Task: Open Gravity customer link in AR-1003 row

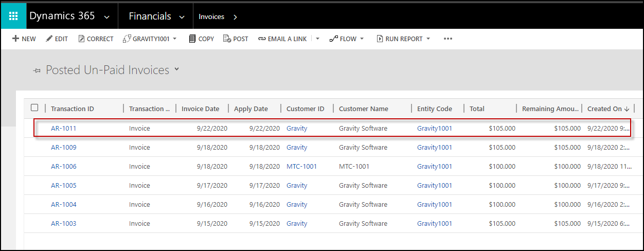Action: 297,223
